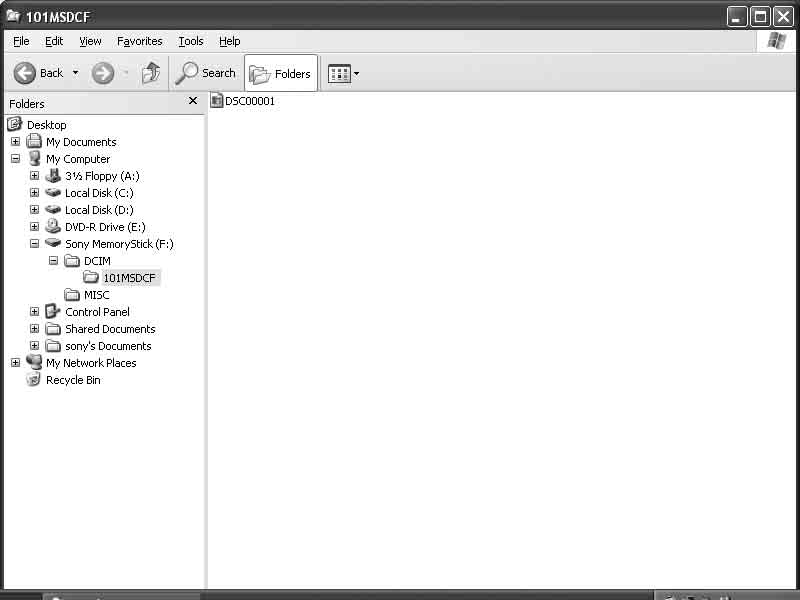The image size is (800, 600).
Task: Collapse Sony MemoryStick (F:) node
Action: [x=34, y=243]
